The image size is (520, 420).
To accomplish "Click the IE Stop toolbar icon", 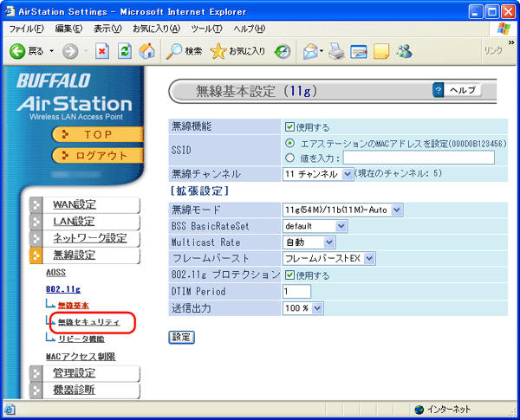I will (x=102, y=51).
